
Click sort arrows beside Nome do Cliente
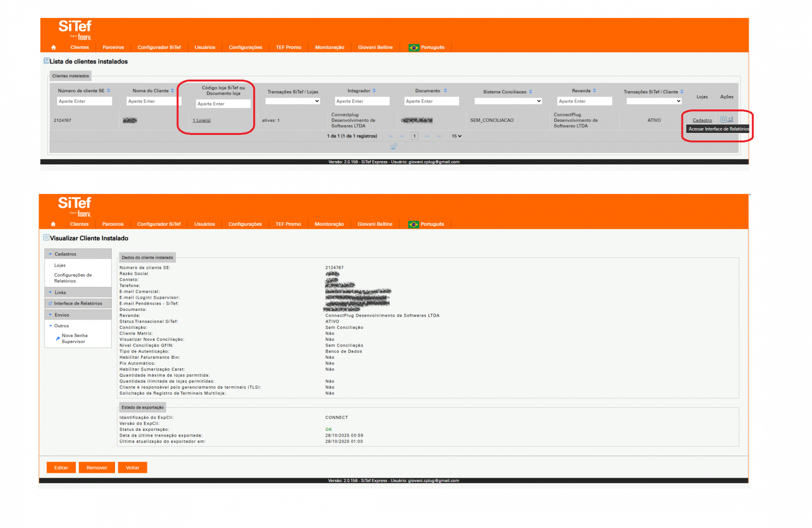172,91
